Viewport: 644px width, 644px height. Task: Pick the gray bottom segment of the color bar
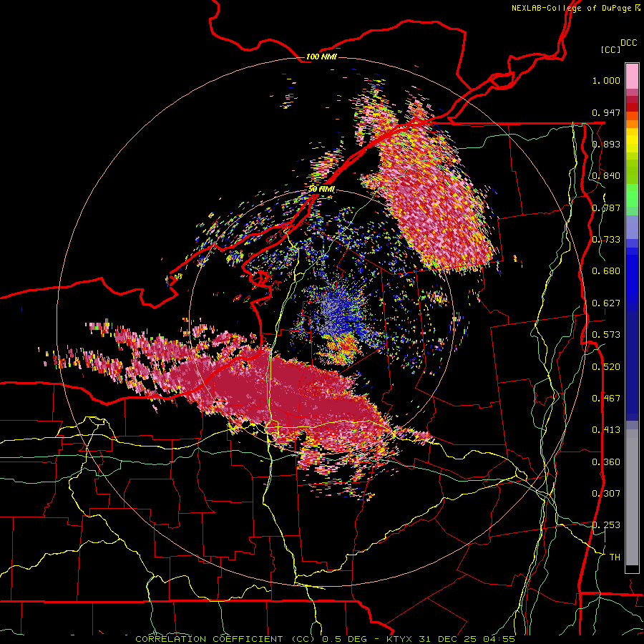coord(632,497)
